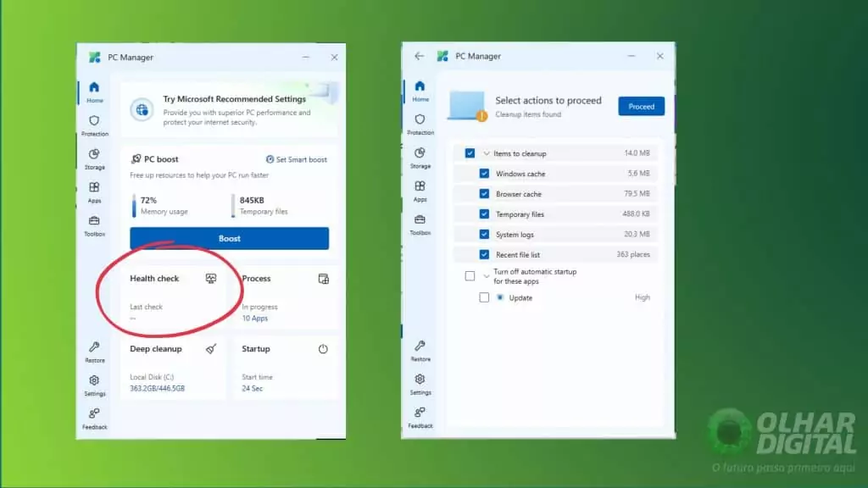Open the 10 Apps process link
This screenshot has height=488, width=868.
point(254,319)
